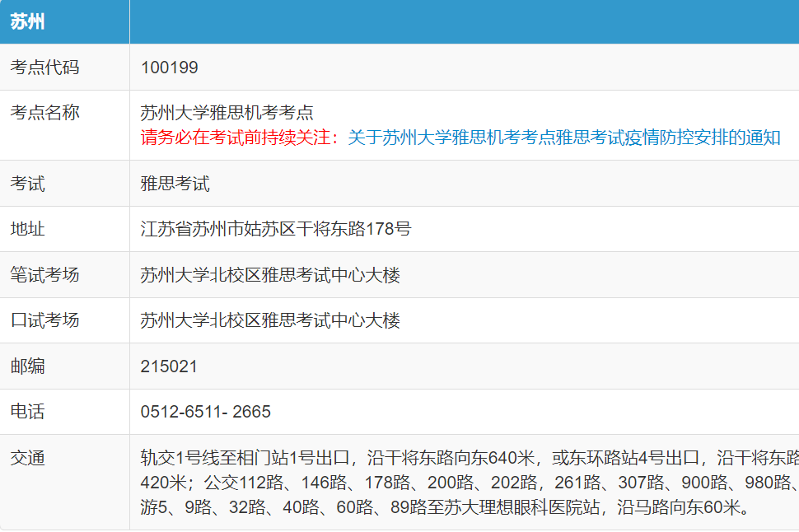Click the 口试考场 row label
The height and width of the screenshot is (532, 799).
[x=44, y=320]
